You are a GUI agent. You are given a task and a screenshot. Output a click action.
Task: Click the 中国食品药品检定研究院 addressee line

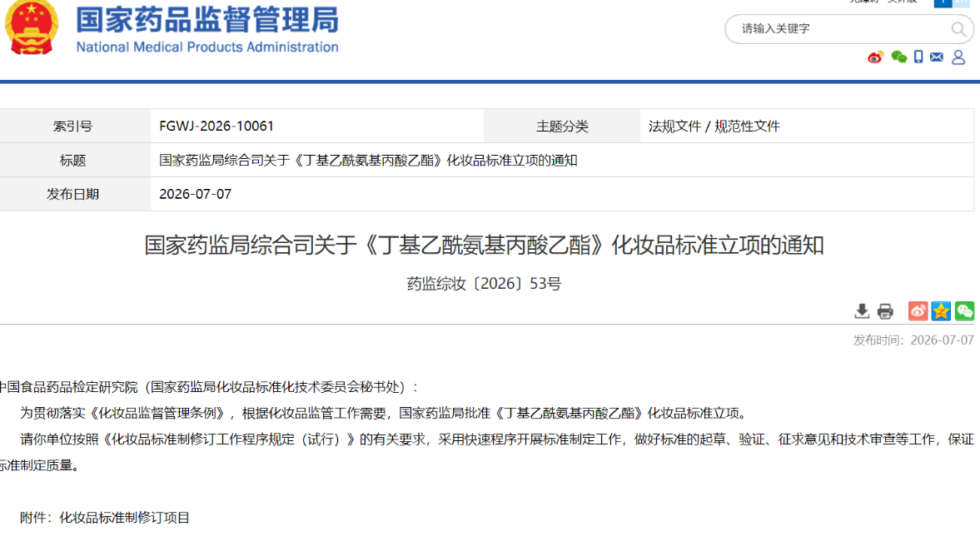pos(208,387)
